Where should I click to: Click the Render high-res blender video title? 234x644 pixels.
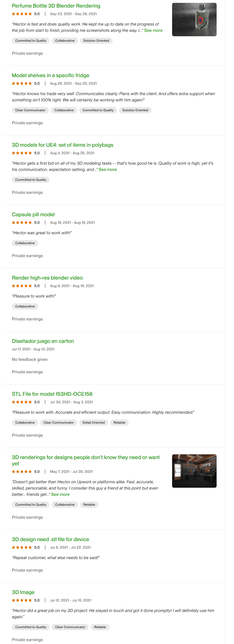[x=47, y=278]
